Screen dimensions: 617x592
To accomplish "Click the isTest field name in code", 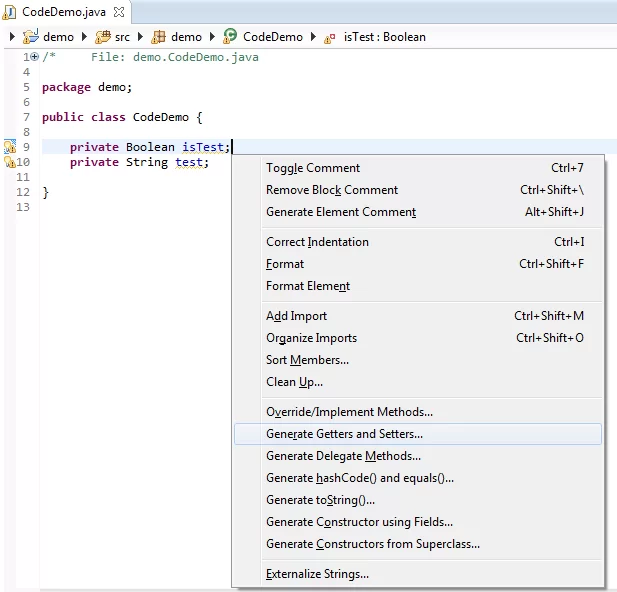I will 203,147.
